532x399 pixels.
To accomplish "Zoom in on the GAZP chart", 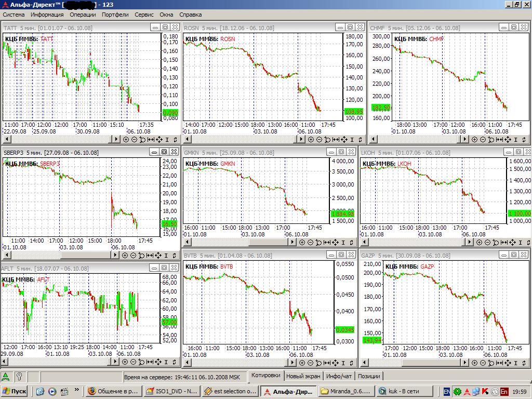I will 475,363.
